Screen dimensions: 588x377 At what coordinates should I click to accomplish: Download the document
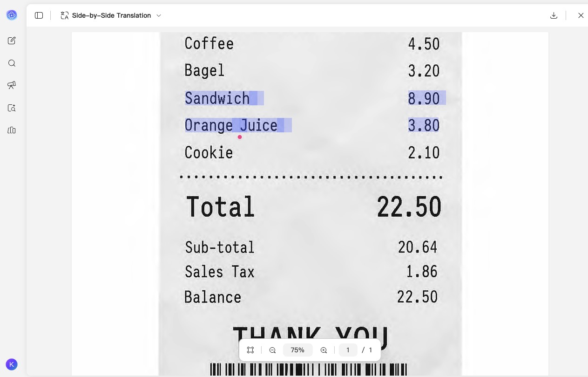pos(554,15)
